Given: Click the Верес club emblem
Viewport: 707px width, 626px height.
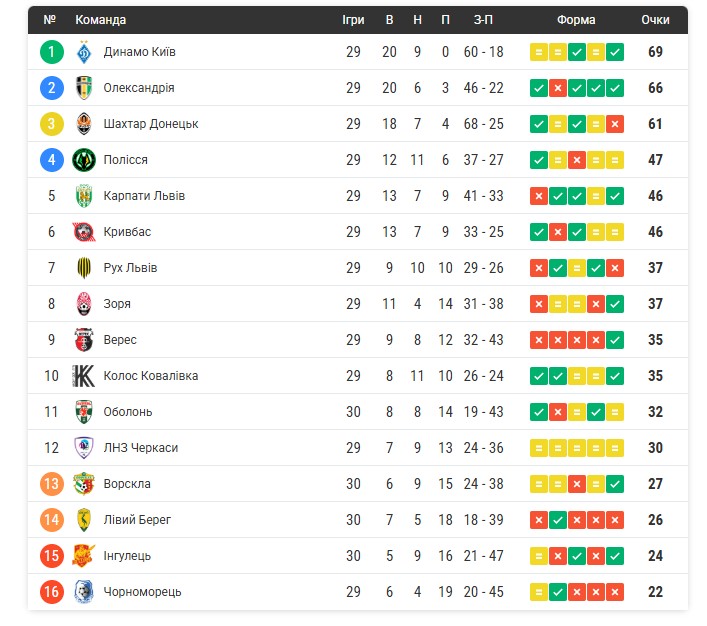Looking at the screenshot, I should pyautogui.click(x=84, y=340).
